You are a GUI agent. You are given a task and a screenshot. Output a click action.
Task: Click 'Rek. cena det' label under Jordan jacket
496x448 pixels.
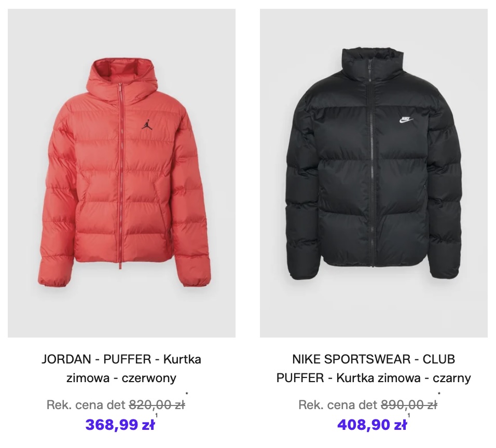coord(86,404)
